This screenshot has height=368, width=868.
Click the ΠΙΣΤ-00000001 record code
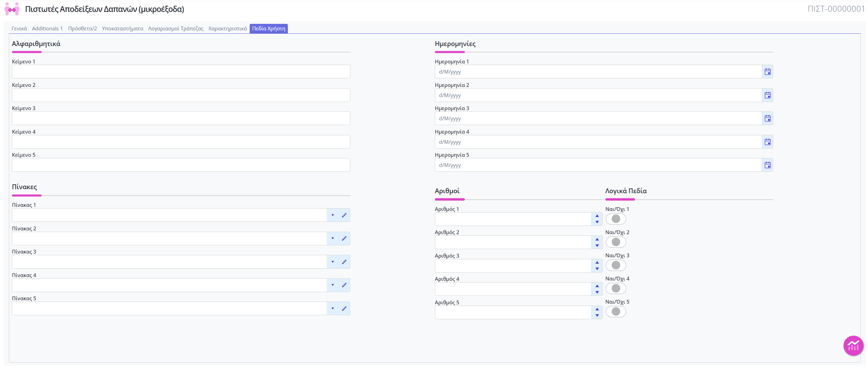(x=836, y=9)
